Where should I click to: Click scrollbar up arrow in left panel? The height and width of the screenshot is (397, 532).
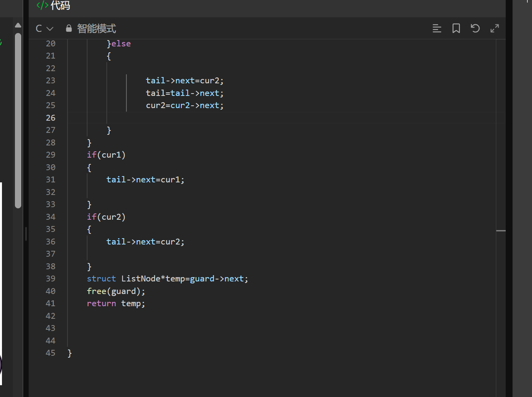pos(18,25)
